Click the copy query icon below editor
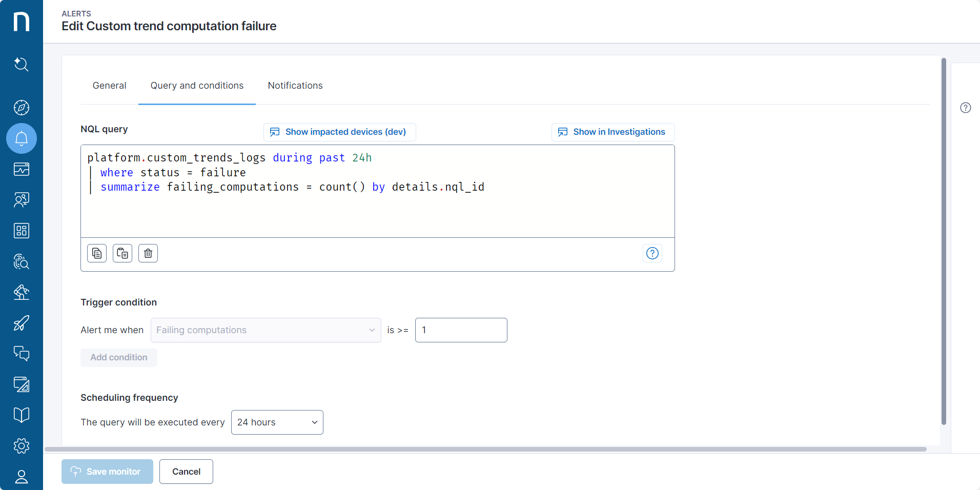The image size is (980, 490). (x=97, y=253)
